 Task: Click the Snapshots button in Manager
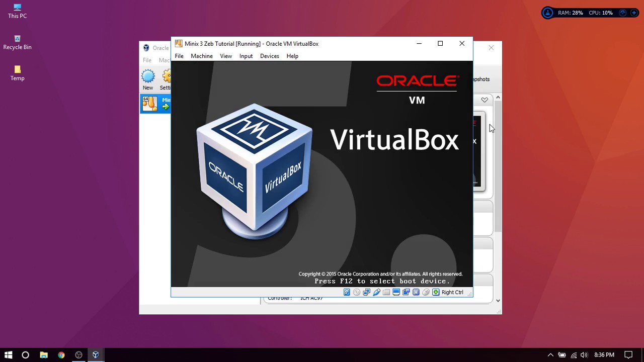pos(481,79)
